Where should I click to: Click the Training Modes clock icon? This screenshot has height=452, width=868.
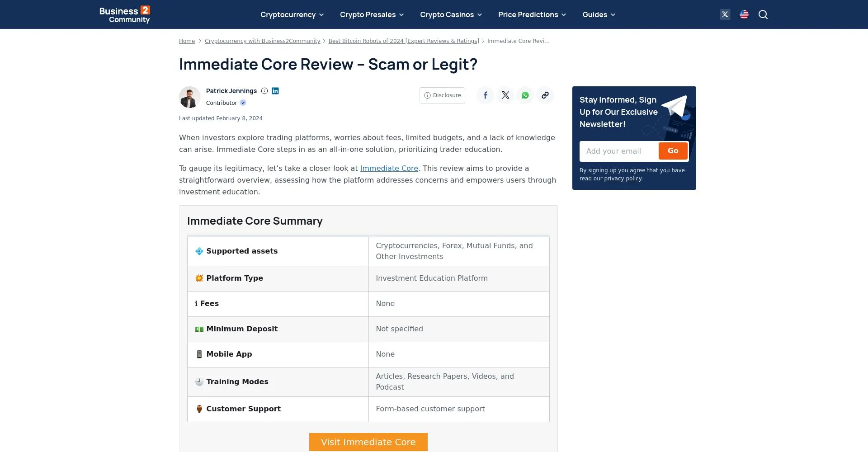199,382
